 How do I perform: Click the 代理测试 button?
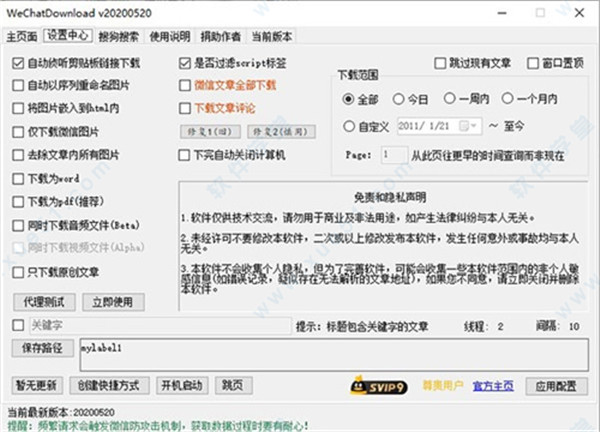tap(44, 302)
